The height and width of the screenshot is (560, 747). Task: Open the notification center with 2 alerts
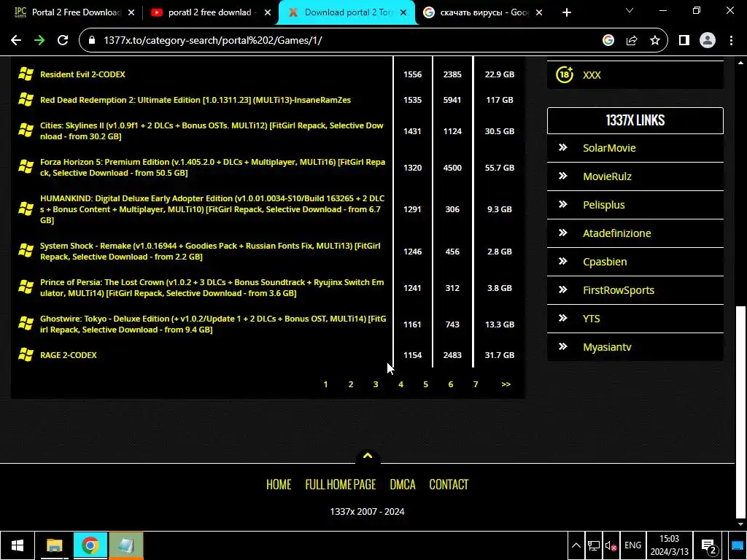pos(709,546)
